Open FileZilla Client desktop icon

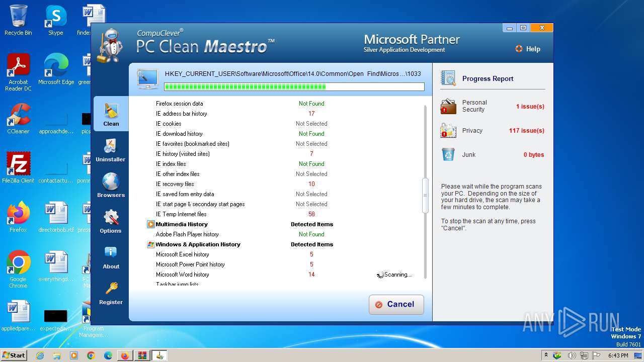pyautogui.click(x=18, y=168)
